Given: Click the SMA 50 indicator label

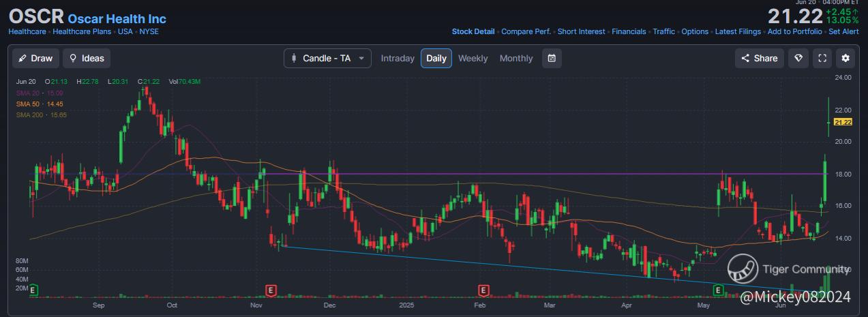Looking at the screenshot, I should tap(40, 104).
